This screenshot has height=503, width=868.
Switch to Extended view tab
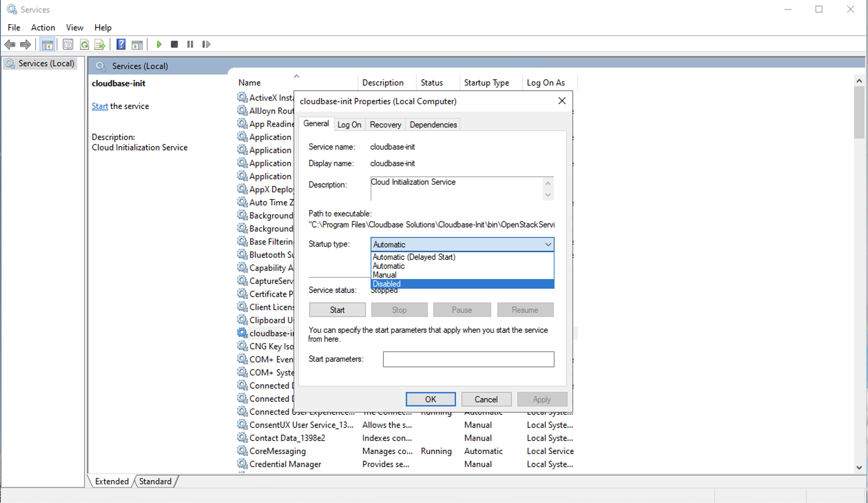[x=112, y=481]
